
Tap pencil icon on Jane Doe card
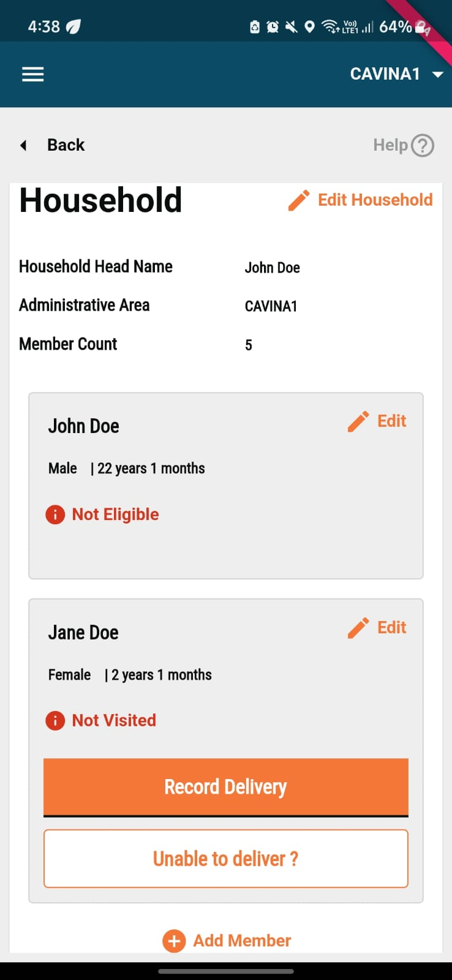coord(358,628)
